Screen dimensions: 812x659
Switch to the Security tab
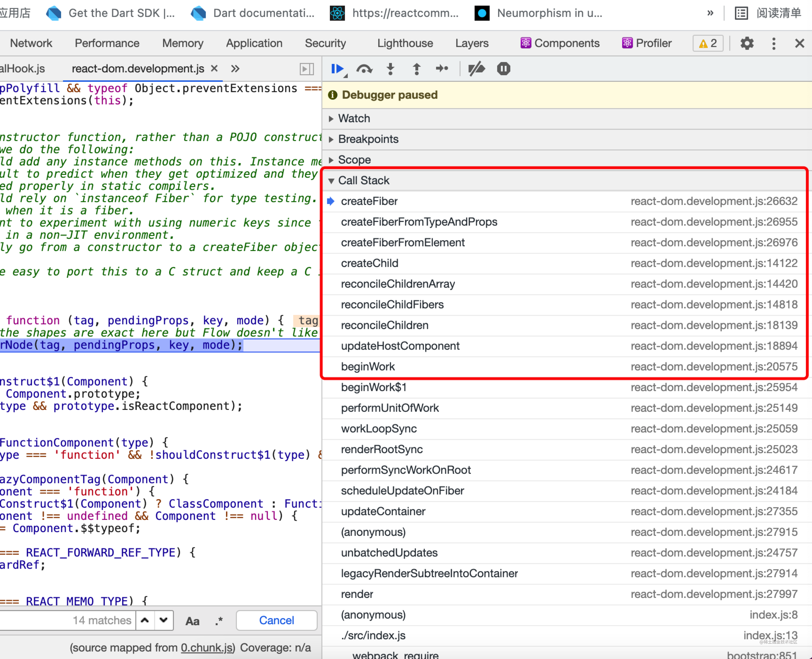point(326,43)
